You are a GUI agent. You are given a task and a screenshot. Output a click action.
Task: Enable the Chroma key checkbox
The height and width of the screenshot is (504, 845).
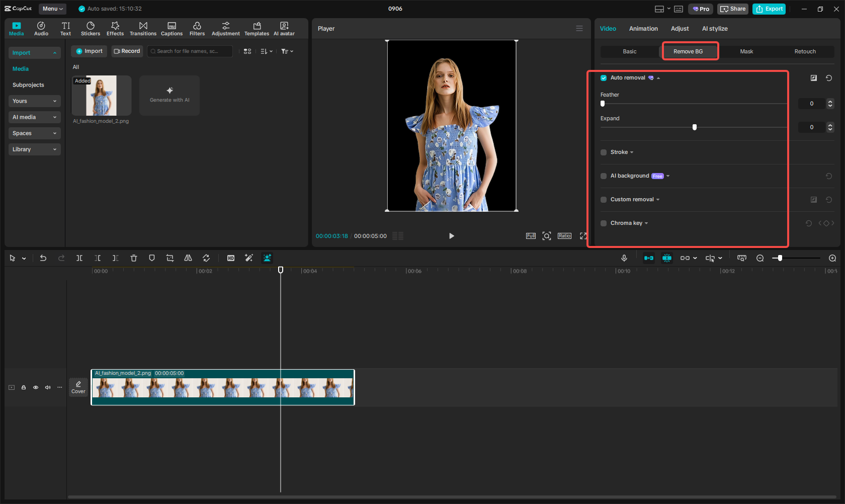click(x=604, y=223)
